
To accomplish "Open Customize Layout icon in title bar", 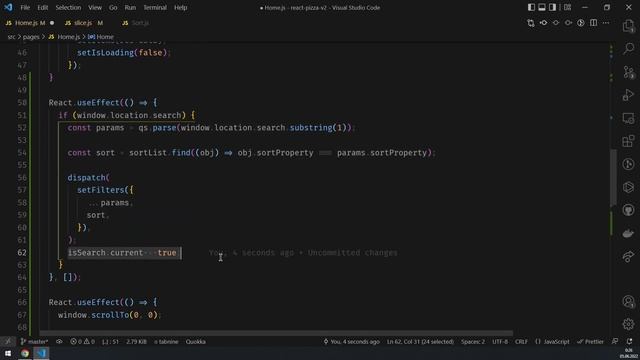I will coord(567,7).
